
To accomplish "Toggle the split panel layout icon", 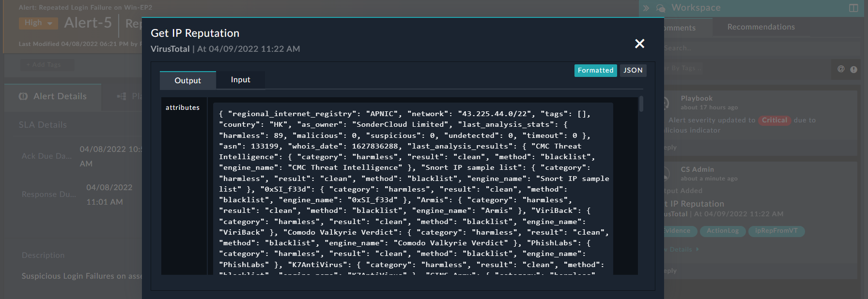I will pyautogui.click(x=853, y=8).
